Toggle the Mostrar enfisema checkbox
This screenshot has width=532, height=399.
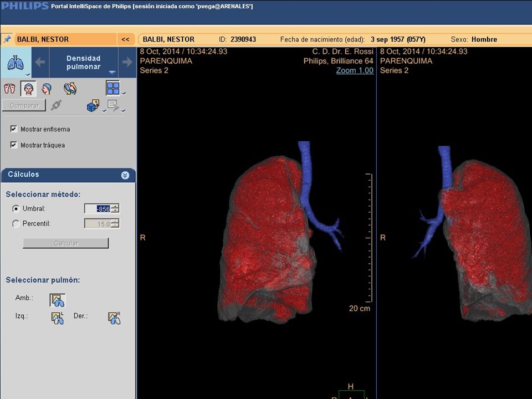(x=13, y=129)
